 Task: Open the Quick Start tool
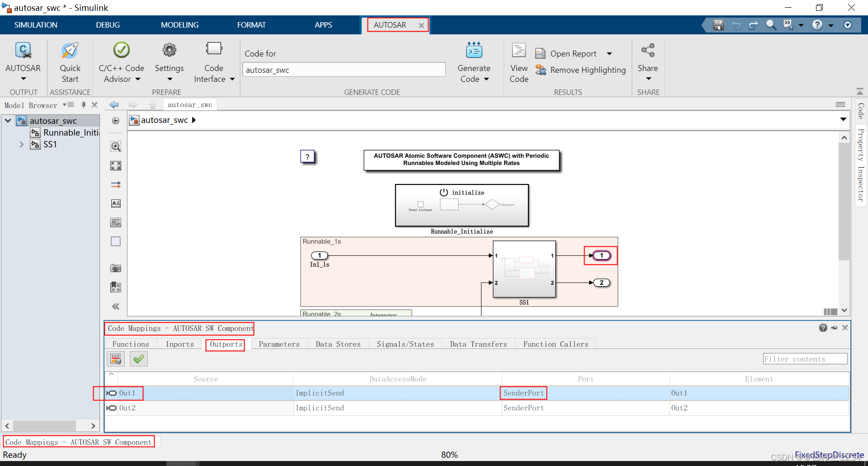coord(70,61)
